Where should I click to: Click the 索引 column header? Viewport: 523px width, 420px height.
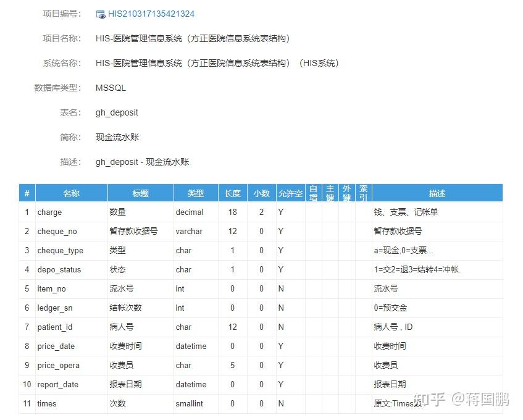[x=362, y=193]
